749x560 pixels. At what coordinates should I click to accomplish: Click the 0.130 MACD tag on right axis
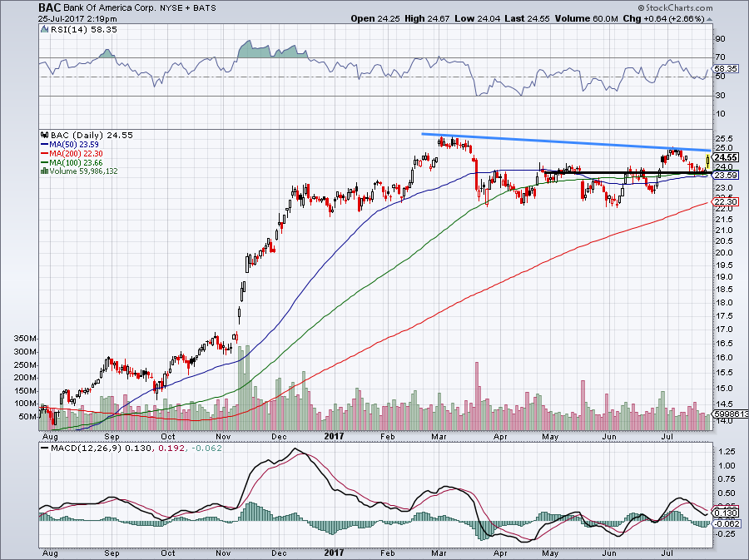coord(727,513)
